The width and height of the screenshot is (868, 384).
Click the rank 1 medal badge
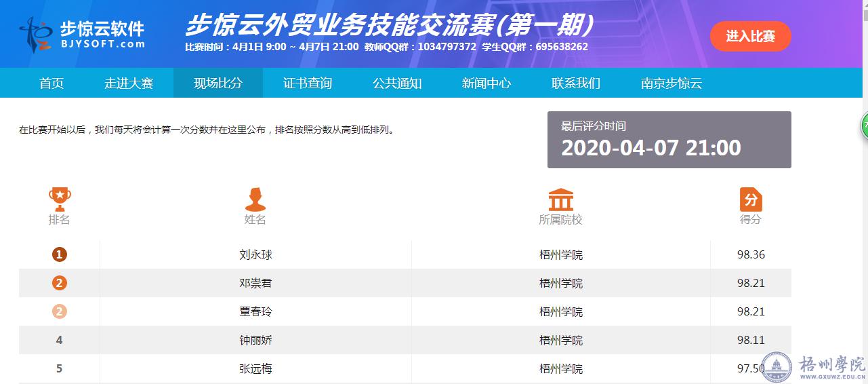point(60,255)
